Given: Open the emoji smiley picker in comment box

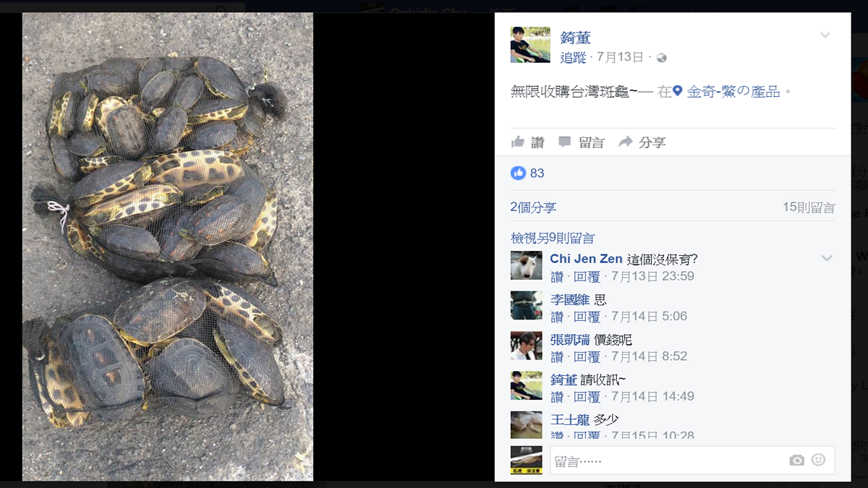Looking at the screenshot, I should click(818, 460).
